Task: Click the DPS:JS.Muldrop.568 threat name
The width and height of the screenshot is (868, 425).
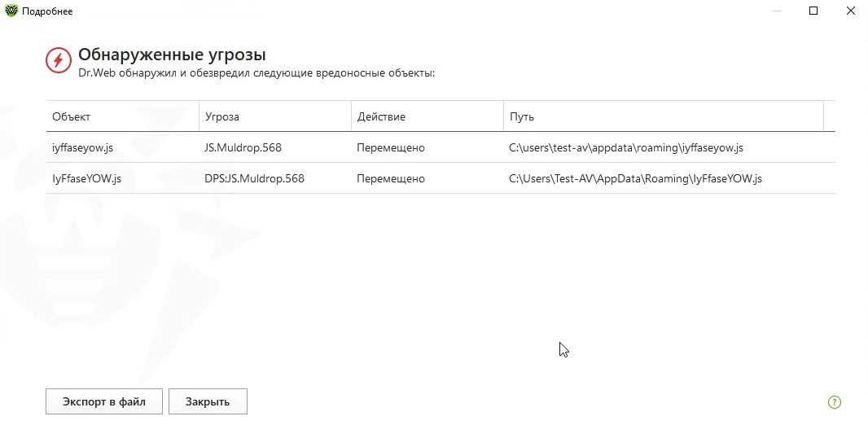Action: pos(254,178)
